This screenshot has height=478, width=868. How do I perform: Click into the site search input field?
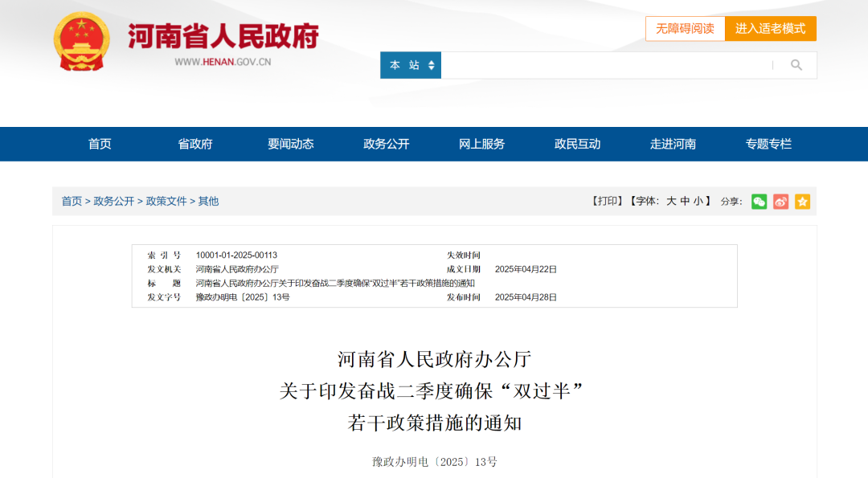pos(606,65)
